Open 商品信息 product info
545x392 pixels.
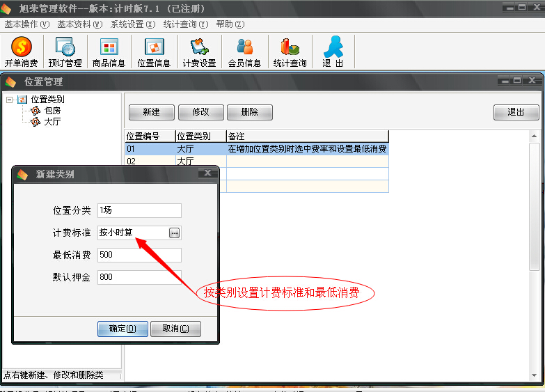[x=109, y=52]
